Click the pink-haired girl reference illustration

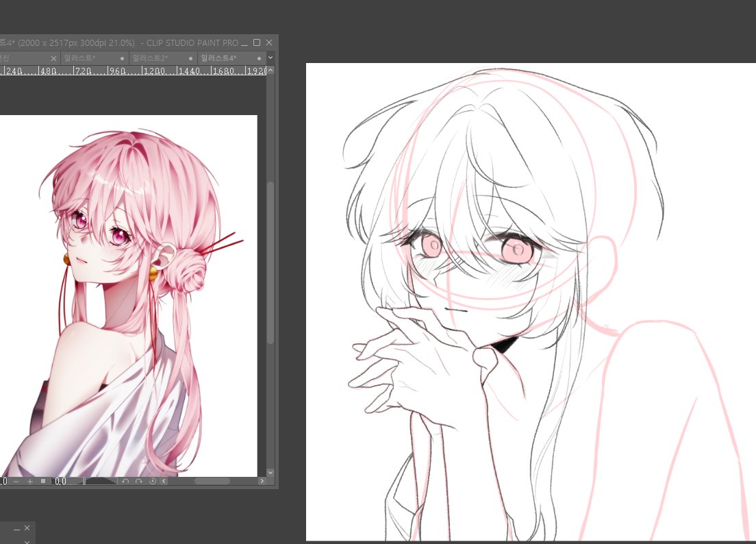pyautogui.click(x=128, y=296)
